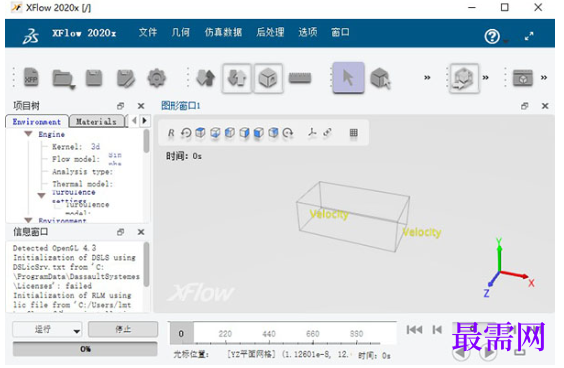Click the 停止 stop button
This screenshot has width=564, height=368.
[x=123, y=329]
